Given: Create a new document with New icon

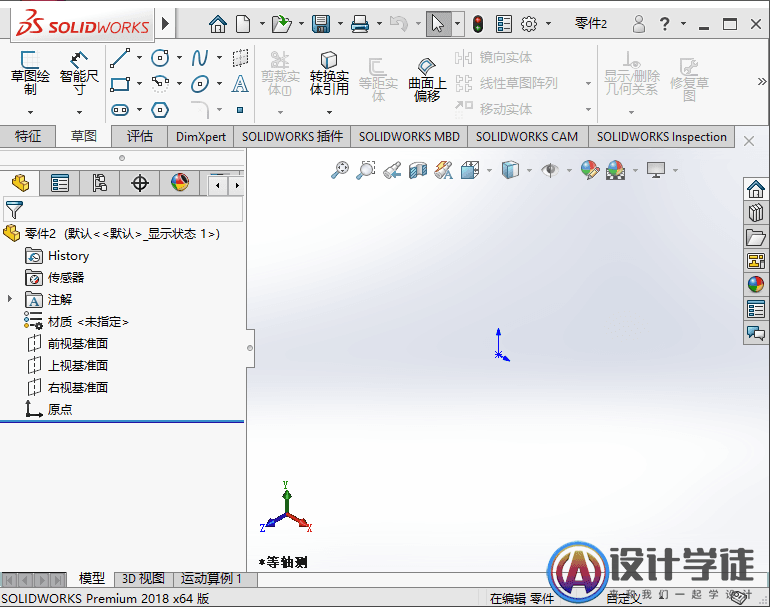Looking at the screenshot, I should coord(243,24).
